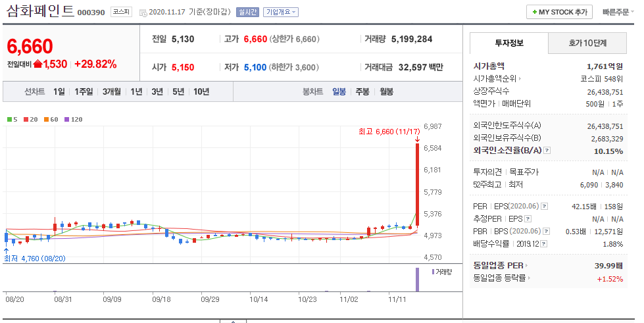Click the PBR value 0.53배

tap(576, 232)
